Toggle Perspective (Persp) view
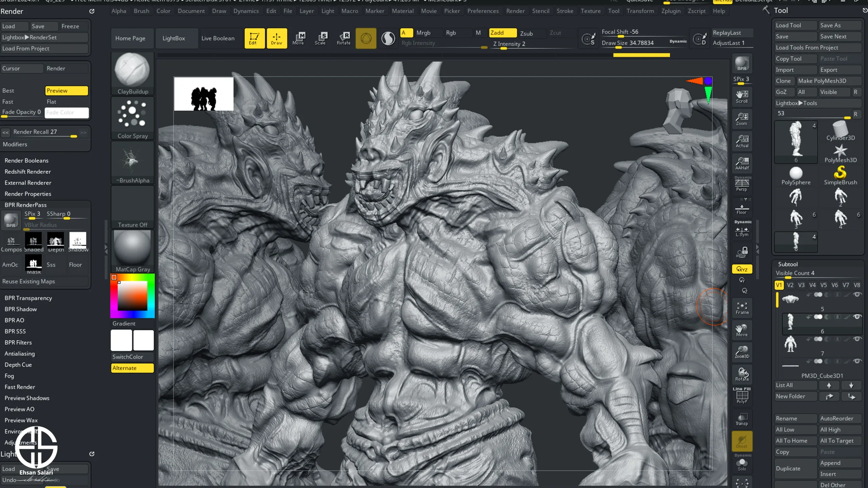The width and height of the screenshot is (868, 488). tap(742, 184)
